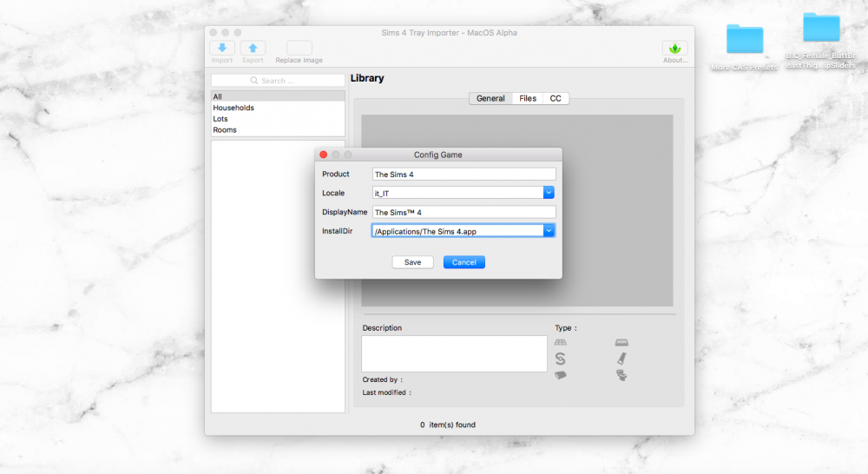Open the Locale dropdown arrow
868x474 pixels.
tap(549, 193)
